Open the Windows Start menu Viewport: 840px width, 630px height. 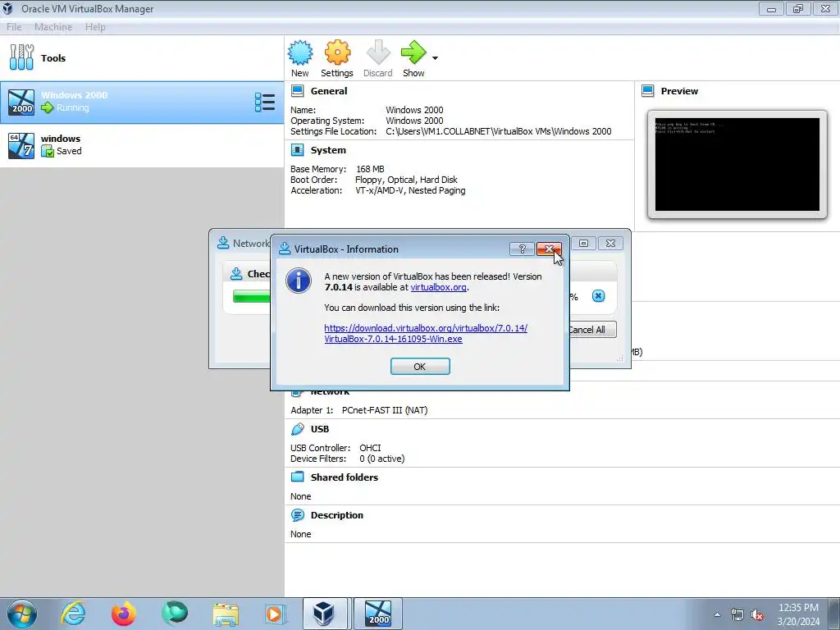click(22, 614)
